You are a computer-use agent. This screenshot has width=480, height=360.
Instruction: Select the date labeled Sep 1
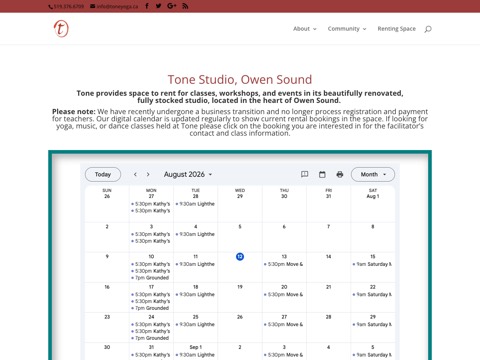pos(195,347)
